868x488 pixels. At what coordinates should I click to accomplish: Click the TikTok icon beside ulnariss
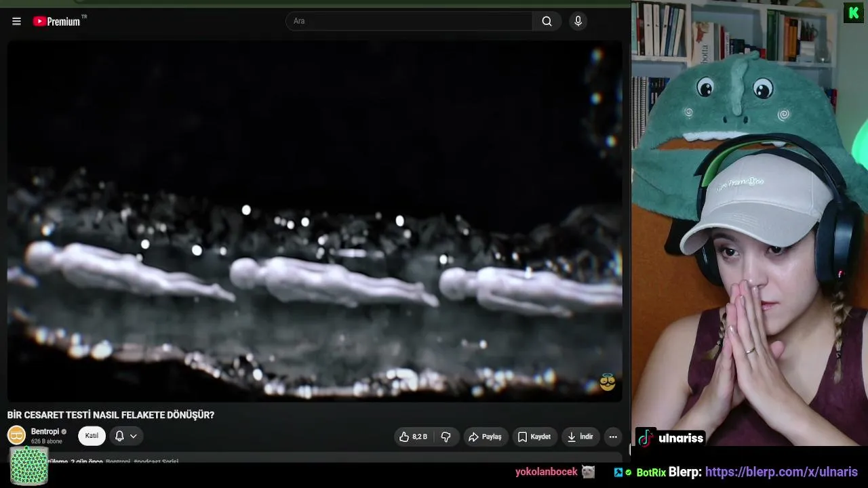[x=646, y=438]
